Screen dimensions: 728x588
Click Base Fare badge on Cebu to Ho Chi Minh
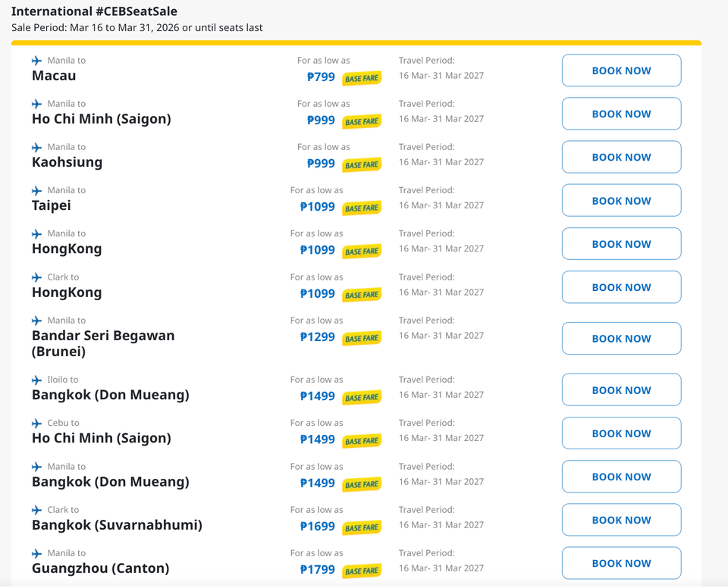362,440
